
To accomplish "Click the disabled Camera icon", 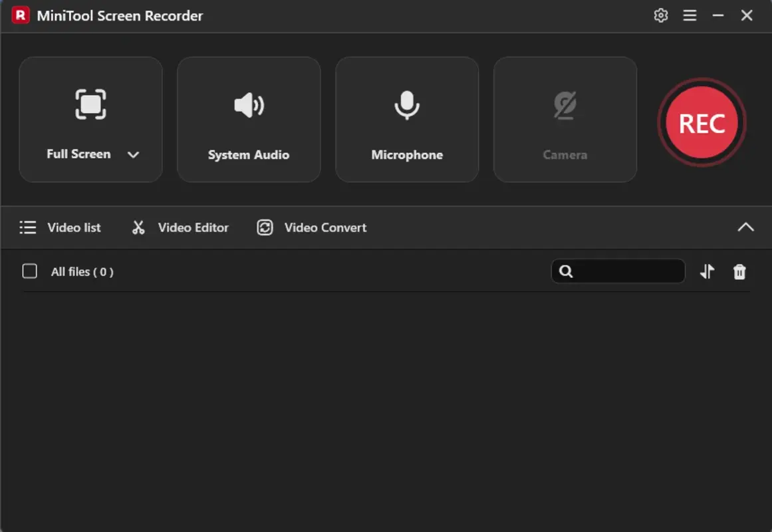I will 565,104.
